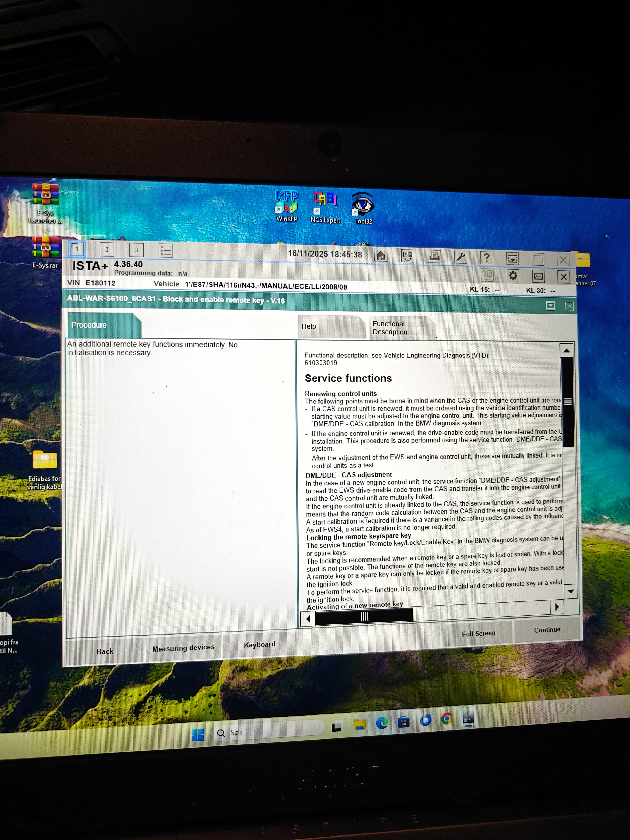
Task: Click the horizontal scrollbar thumb
Action: coord(364,617)
